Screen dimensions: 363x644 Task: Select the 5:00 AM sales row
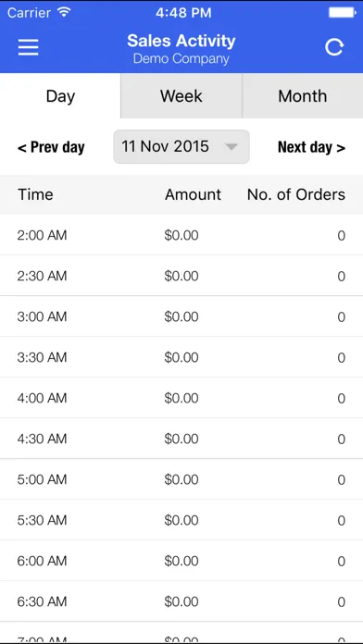click(x=181, y=479)
